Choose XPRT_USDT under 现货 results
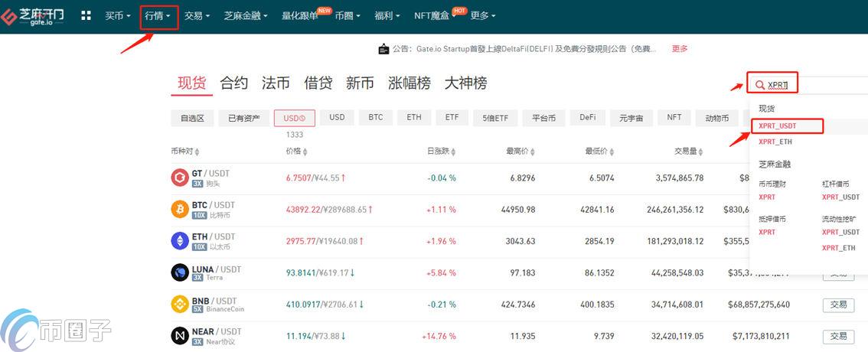The image size is (868, 352). [x=777, y=126]
